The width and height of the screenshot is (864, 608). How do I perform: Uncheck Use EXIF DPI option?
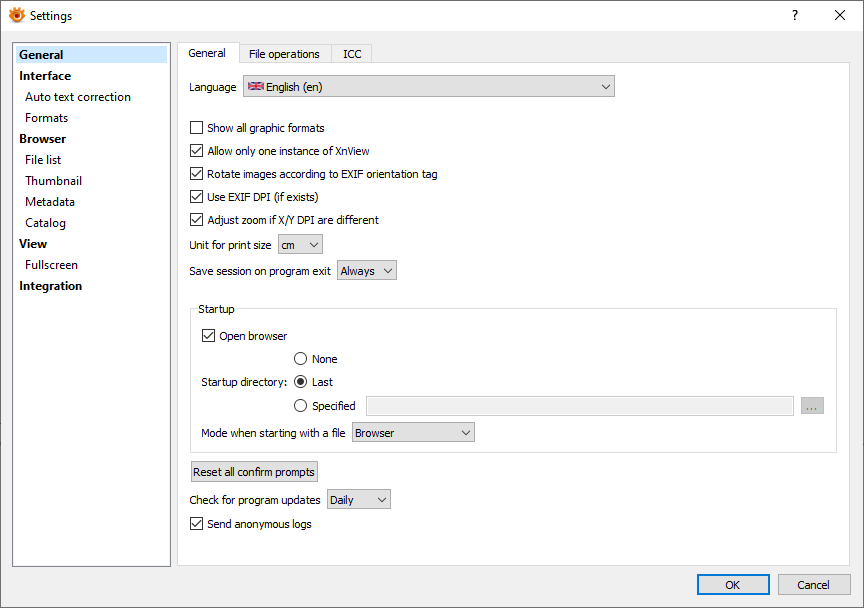[197, 197]
